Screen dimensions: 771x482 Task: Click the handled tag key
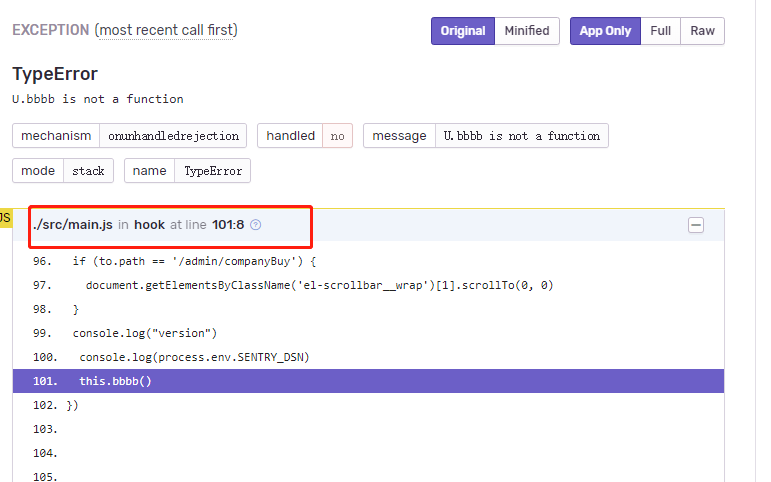point(290,136)
